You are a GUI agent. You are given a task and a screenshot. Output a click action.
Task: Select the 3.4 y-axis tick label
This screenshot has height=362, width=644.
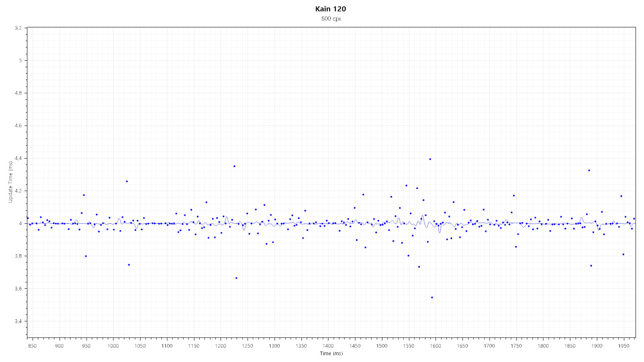pyautogui.click(x=19, y=321)
